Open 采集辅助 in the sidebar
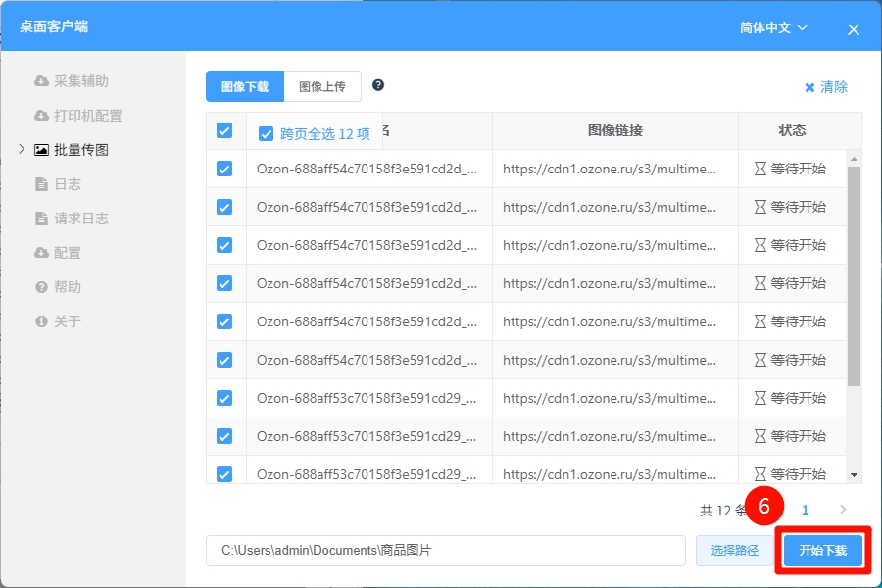The width and height of the screenshot is (882, 588). (x=80, y=81)
